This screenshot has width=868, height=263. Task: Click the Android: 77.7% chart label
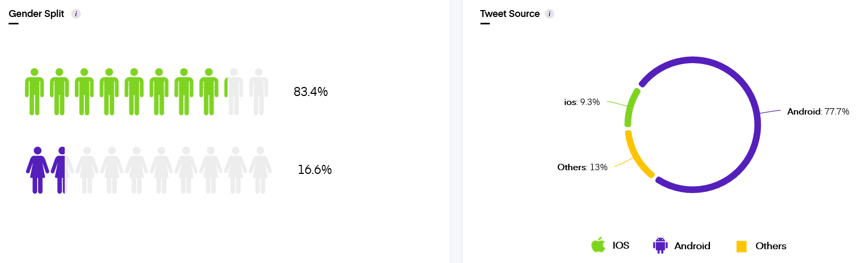818,111
